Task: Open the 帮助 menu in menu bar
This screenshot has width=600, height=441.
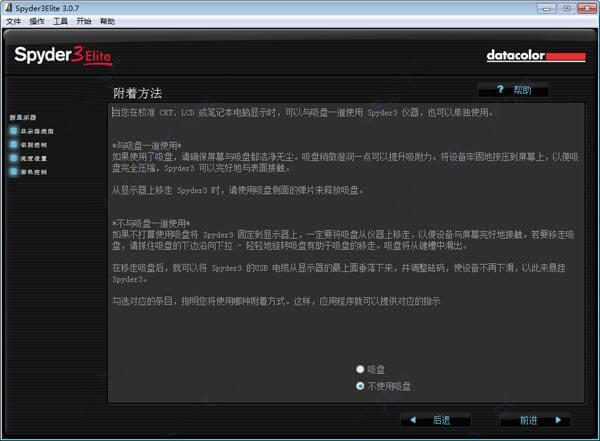Action: tap(107, 21)
